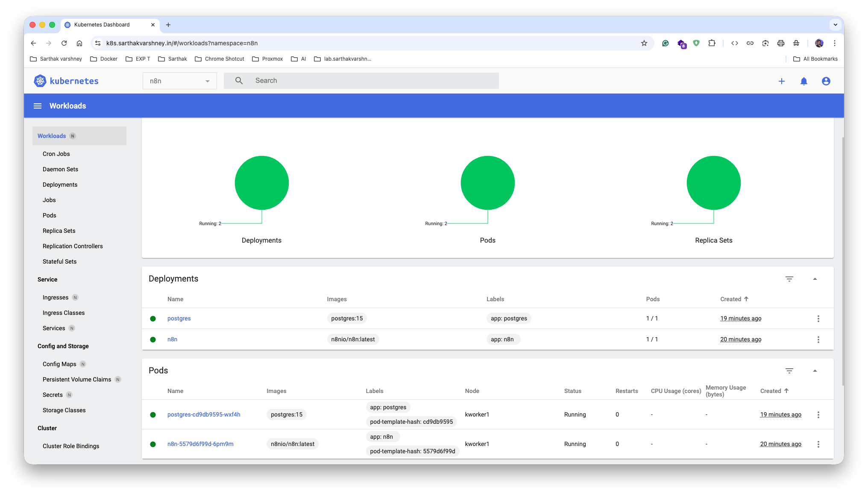Open actions menu for postgres deployment
The height and width of the screenshot is (496, 868).
pos(818,319)
